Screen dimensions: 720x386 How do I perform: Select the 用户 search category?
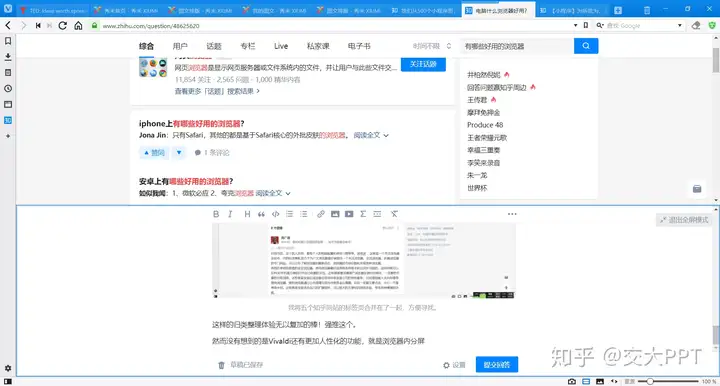click(x=180, y=46)
